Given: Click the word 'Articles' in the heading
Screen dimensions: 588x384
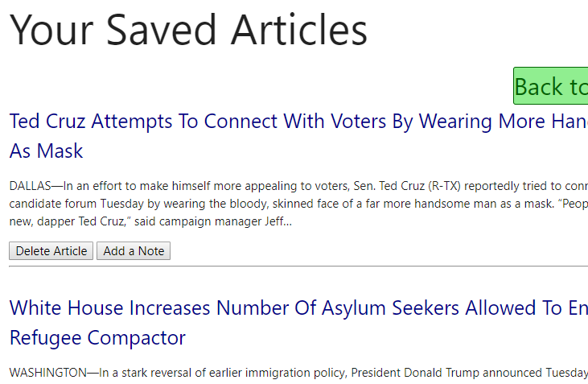Looking at the screenshot, I should pyautogui.click(x=299, y=30).
